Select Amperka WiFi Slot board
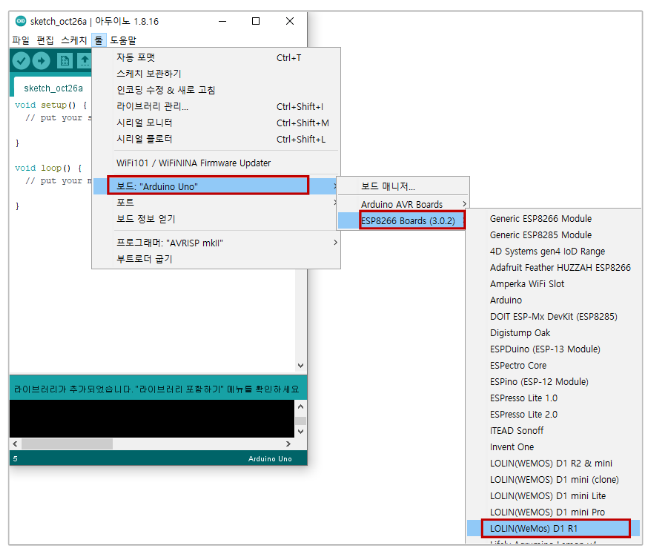649x551 pixels. (x=554, y=284)
